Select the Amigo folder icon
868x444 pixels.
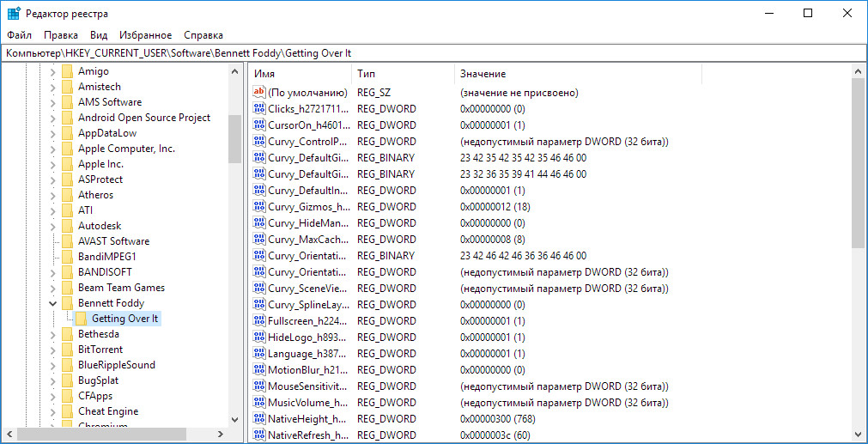[x=68, y=71]
